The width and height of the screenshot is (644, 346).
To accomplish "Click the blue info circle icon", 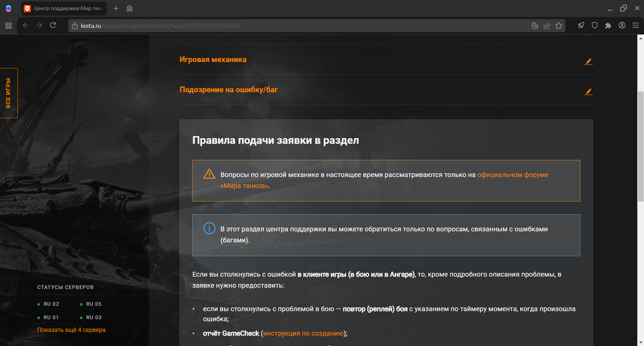I will coord(209,228).
